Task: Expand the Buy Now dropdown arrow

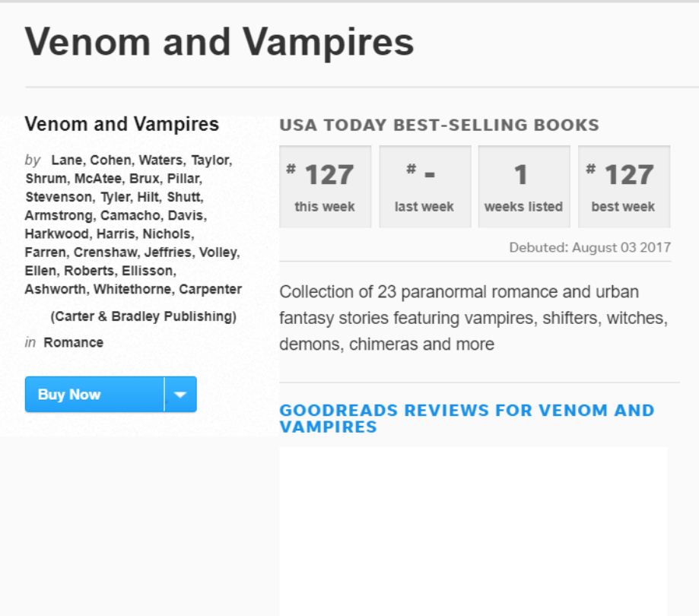Action: 180,395
